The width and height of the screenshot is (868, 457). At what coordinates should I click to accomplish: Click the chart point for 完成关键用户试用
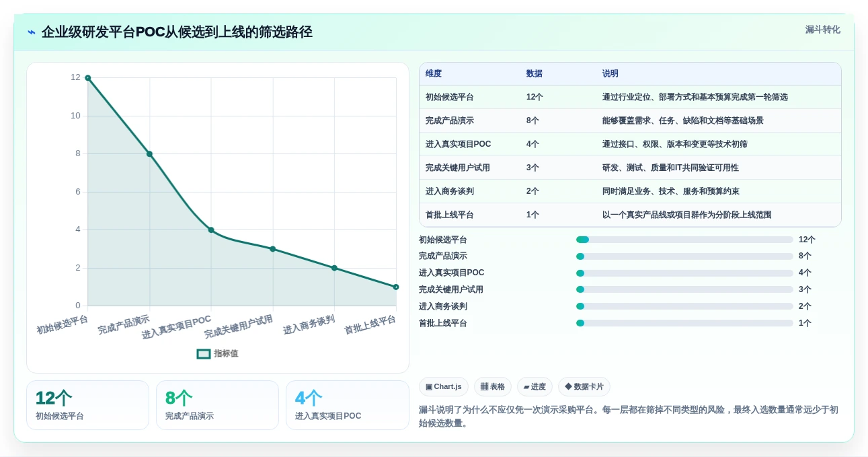[x=272, y=249]
